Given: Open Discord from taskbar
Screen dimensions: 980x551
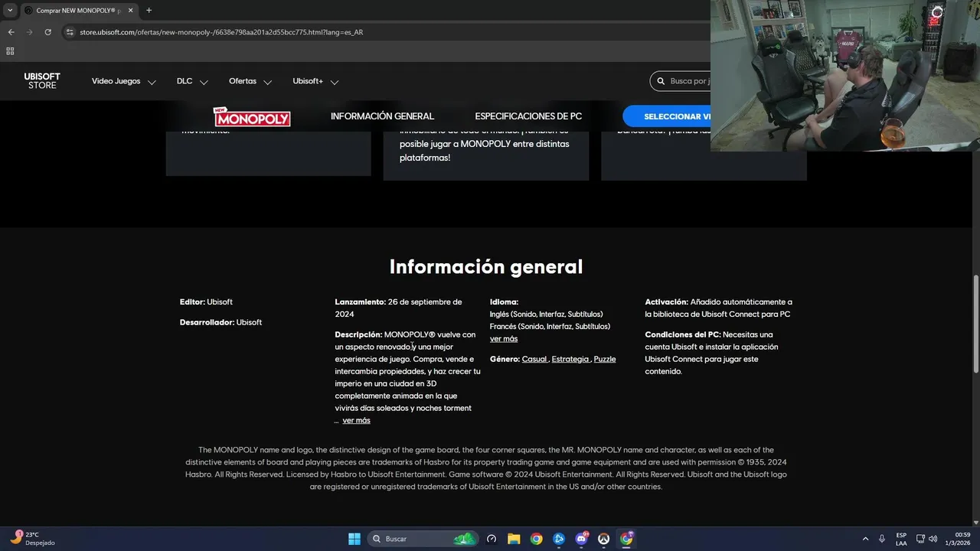Looking at the screenshot, I should coord(582,539).
